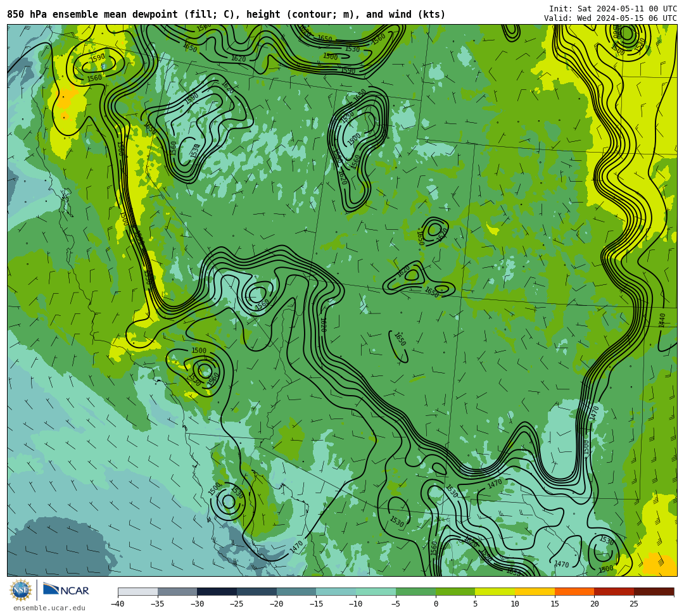
Task: Pick the -25 to -20 colorbar segment
Action: [257, 591]
